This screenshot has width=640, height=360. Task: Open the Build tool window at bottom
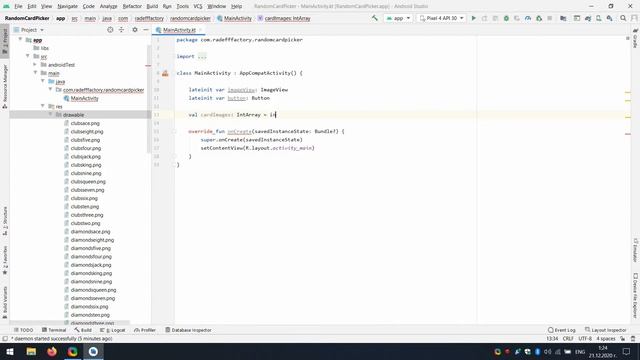click(83, 330)
